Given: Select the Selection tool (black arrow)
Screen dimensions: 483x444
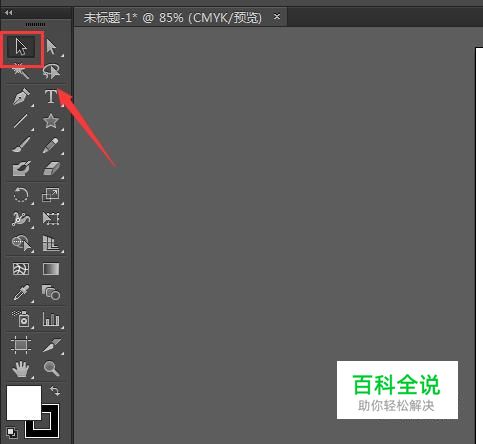Looking at the screenshot, I should pos(21,47).
